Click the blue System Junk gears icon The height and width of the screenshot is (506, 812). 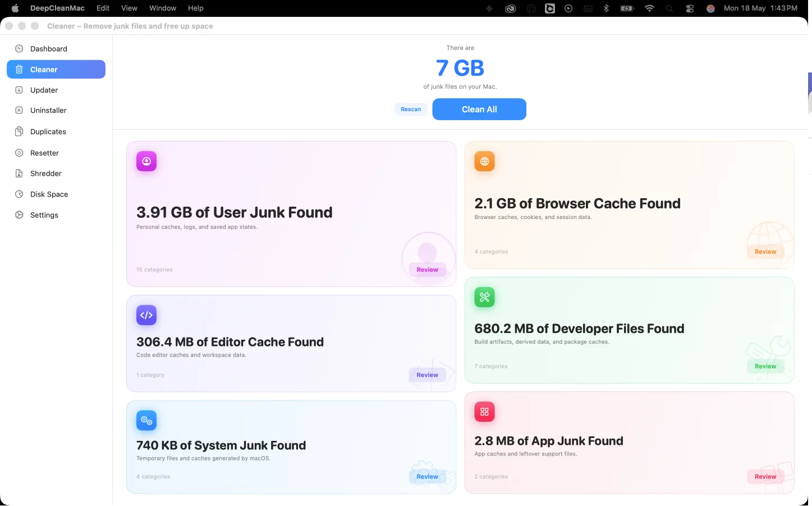point(146,420)
